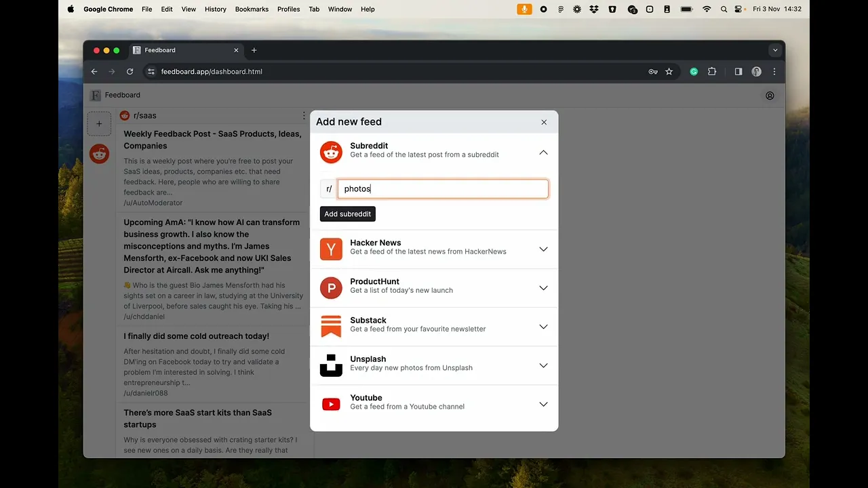The image size is (868, 488).
Task: Open the Wi-Fi status menu
Action: [x=707, y=9]
